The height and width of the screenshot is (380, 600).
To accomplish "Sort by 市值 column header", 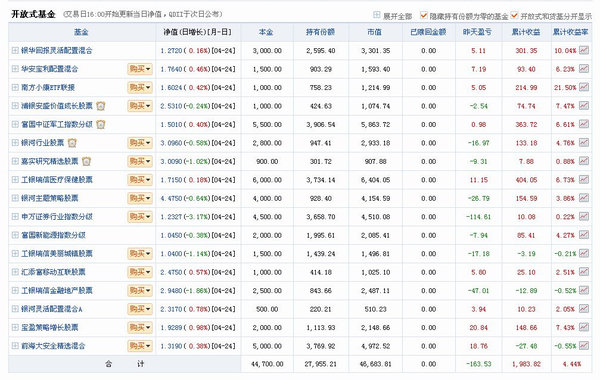I will click(374, 32).
